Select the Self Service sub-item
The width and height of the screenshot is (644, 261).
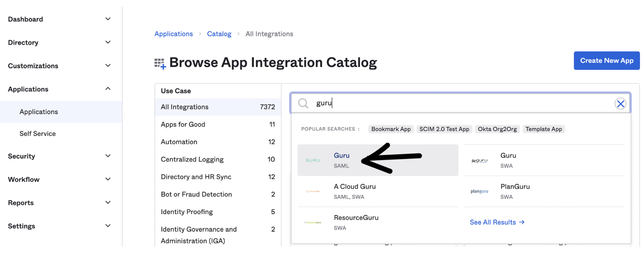click(37, 134)
